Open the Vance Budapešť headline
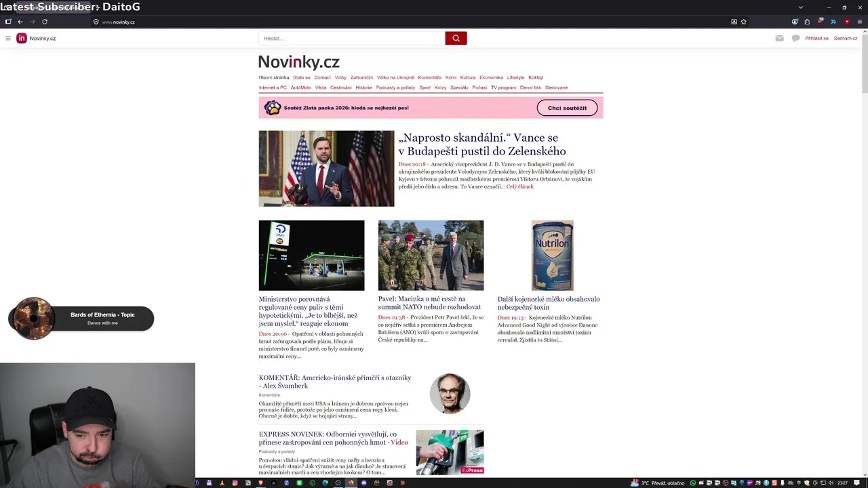 pyautogui.click(x=482, y=144)
